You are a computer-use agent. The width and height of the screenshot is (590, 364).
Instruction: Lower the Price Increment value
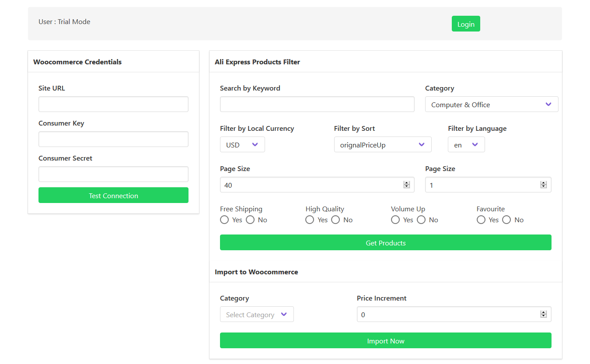pos(544,316)
